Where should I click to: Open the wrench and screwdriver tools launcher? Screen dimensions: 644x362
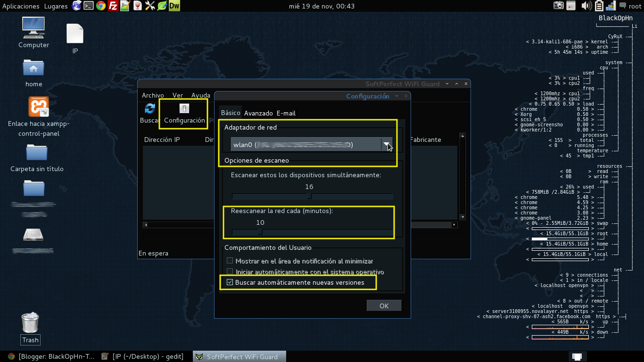point(150,6)
